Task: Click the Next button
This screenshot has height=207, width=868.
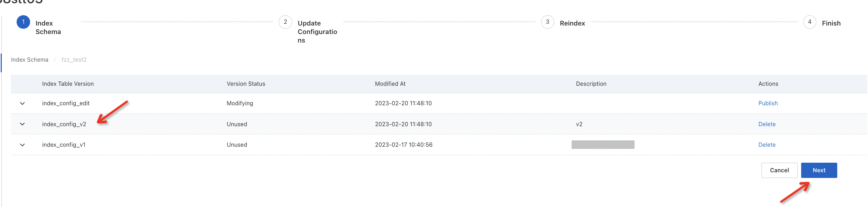Action: coord(819,170)
